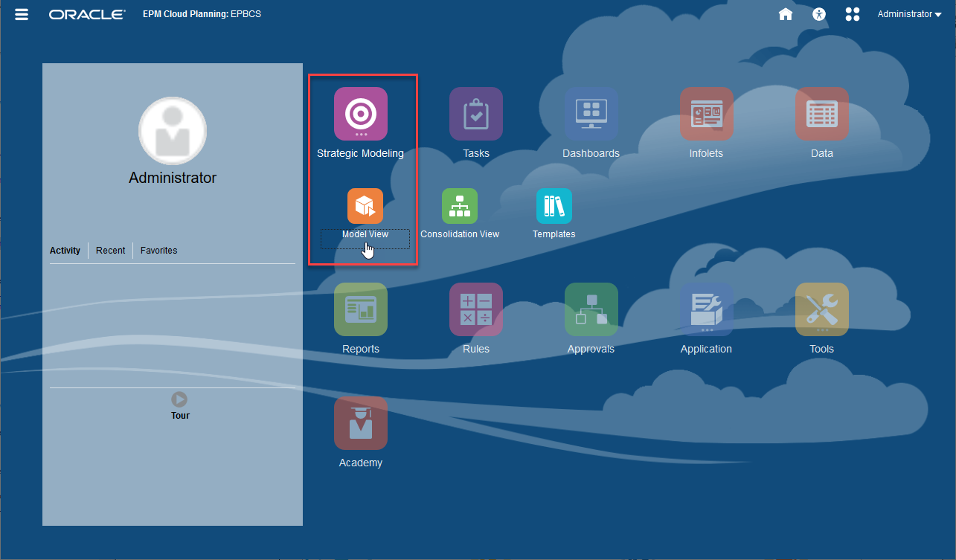Start the Tour video
The width and height of the screenshot is (956, 560).
click(x=179, y=399)
